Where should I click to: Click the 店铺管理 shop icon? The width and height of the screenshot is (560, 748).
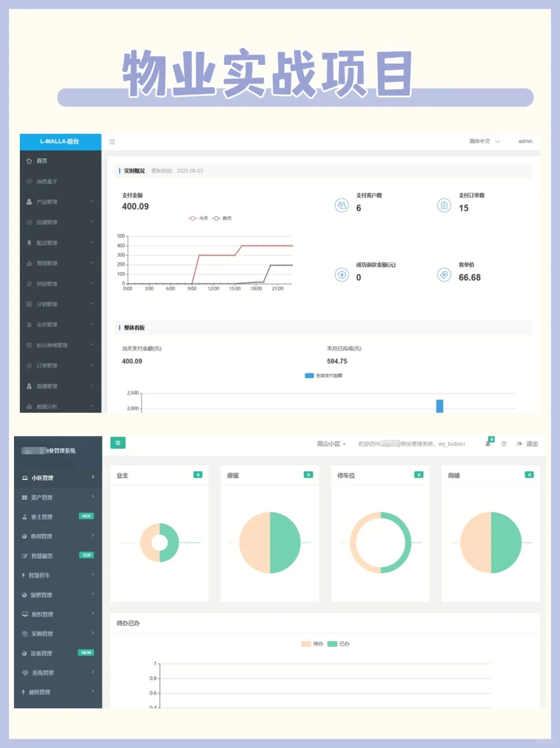coord(29,222)
